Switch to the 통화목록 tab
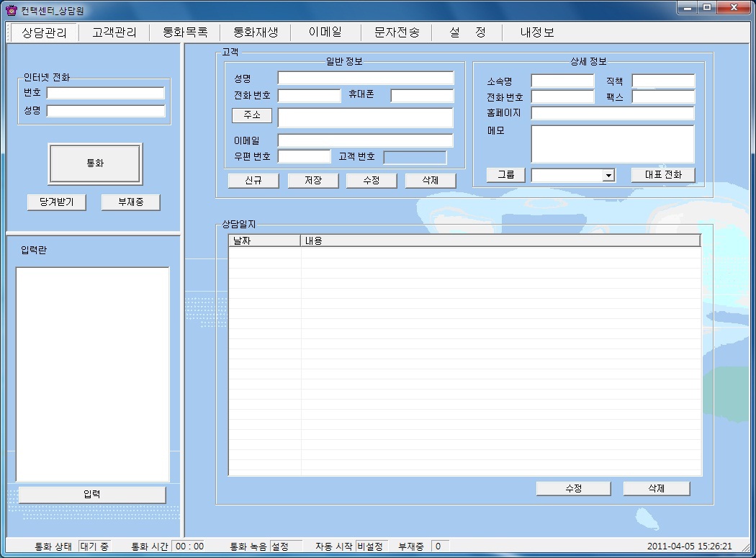Viewport: 756px width, 558px height. 185,32
